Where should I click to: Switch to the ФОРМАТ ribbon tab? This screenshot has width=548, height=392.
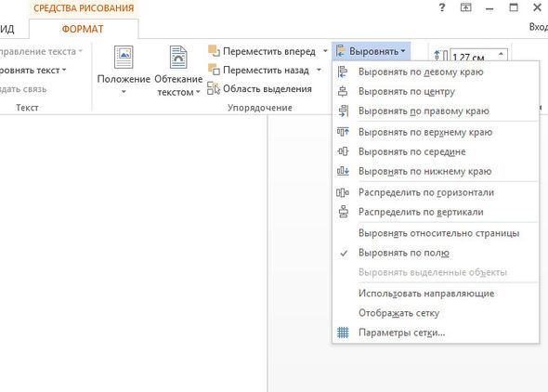point(83,29)
